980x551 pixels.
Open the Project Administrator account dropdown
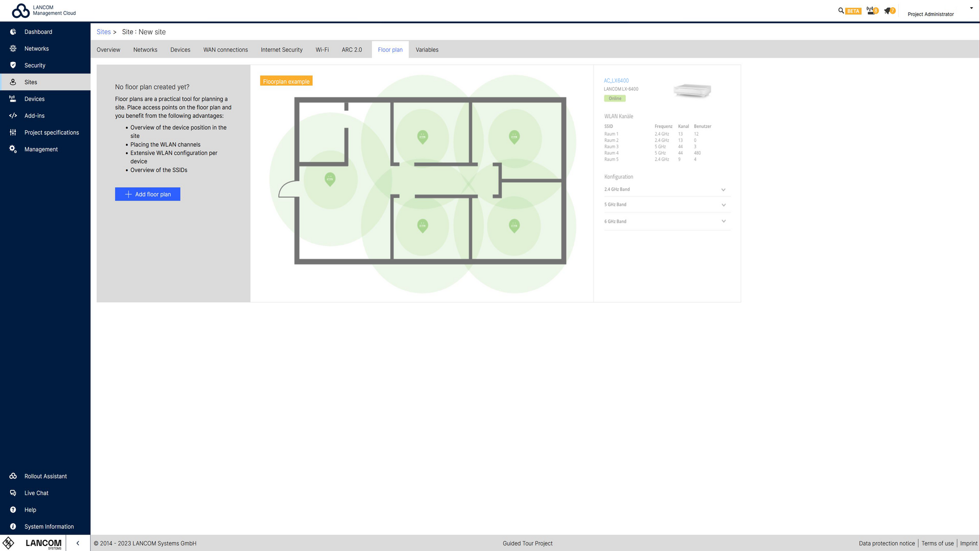[971, 8]
